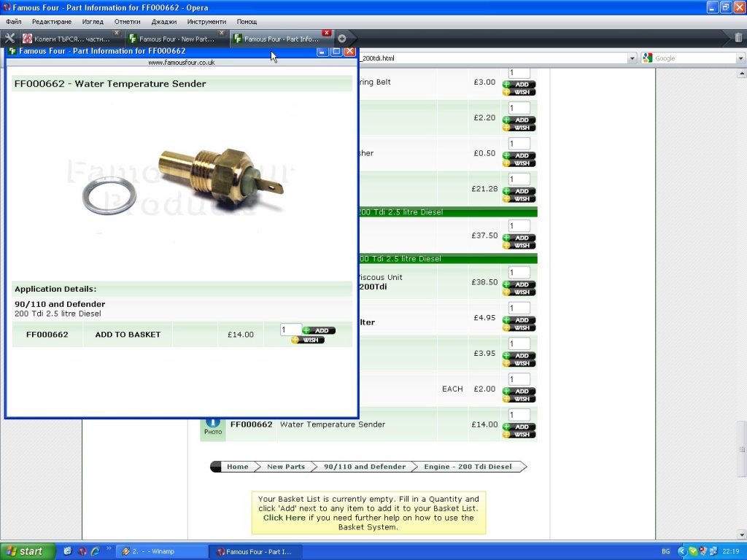Click the system clock showing 22:19
The width and height of the screenshot is (747, 560).
coord(730,551)
